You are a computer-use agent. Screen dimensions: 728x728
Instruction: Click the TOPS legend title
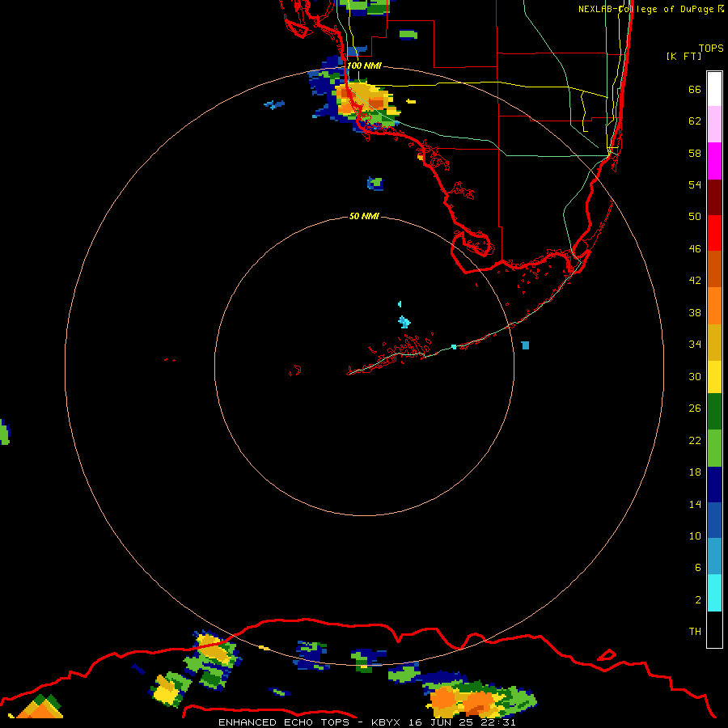pyautogui.click(x=711, y=49)
